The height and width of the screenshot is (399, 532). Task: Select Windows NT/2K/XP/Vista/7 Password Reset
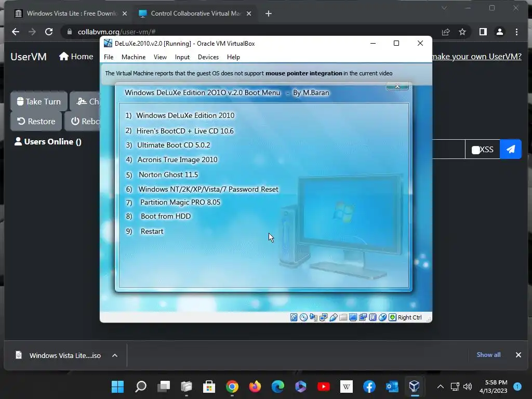(x=202, y=189)
